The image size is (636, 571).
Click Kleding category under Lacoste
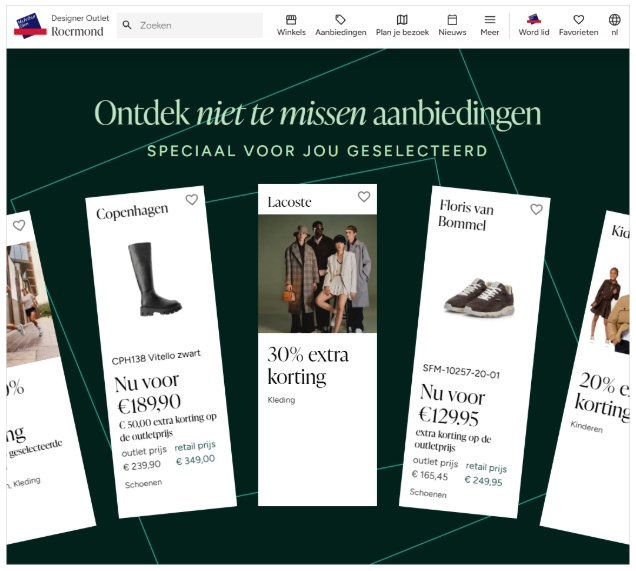point(281,400)
